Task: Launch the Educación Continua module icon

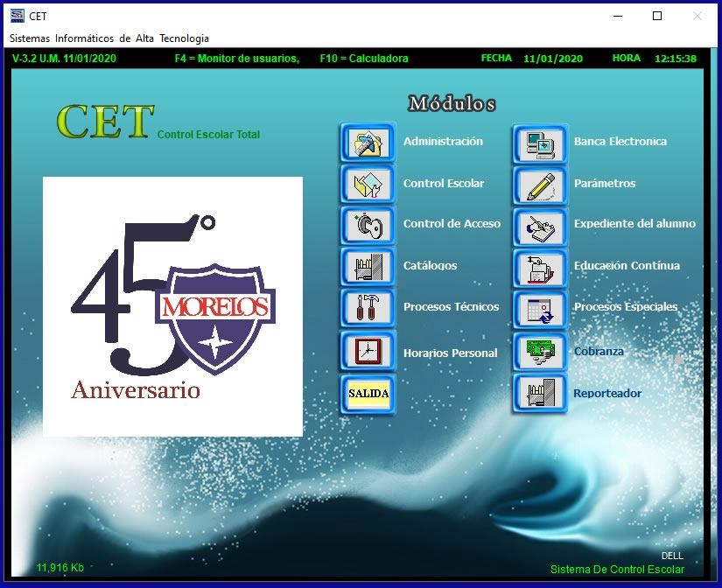Action: [x=540, y=269]
